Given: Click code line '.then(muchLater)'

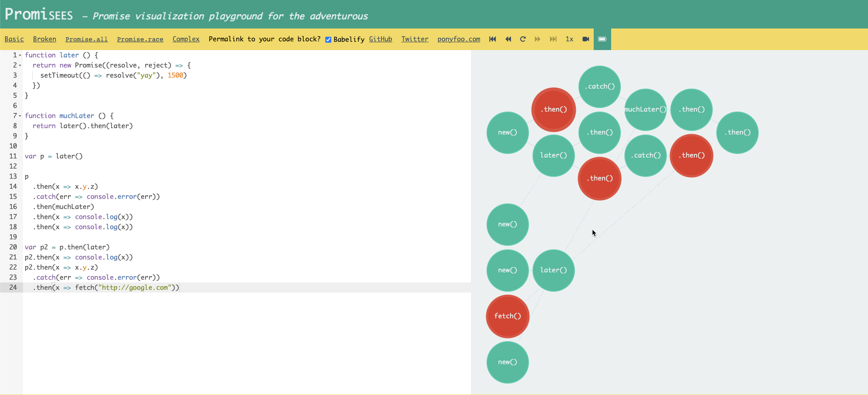Looking at the screenshot, I should pyautogui.click(x=63, y=207).
